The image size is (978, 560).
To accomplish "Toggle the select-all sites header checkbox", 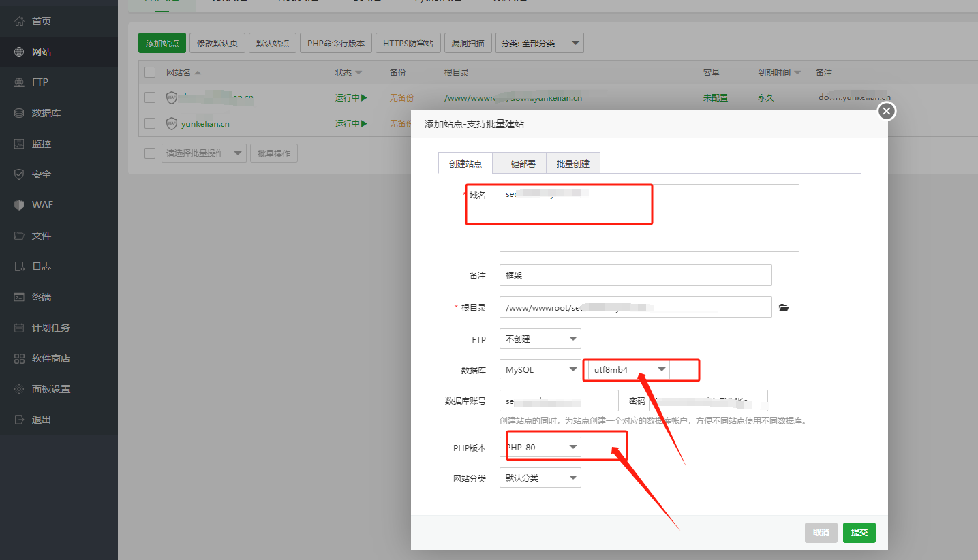I will click(150, 72).
